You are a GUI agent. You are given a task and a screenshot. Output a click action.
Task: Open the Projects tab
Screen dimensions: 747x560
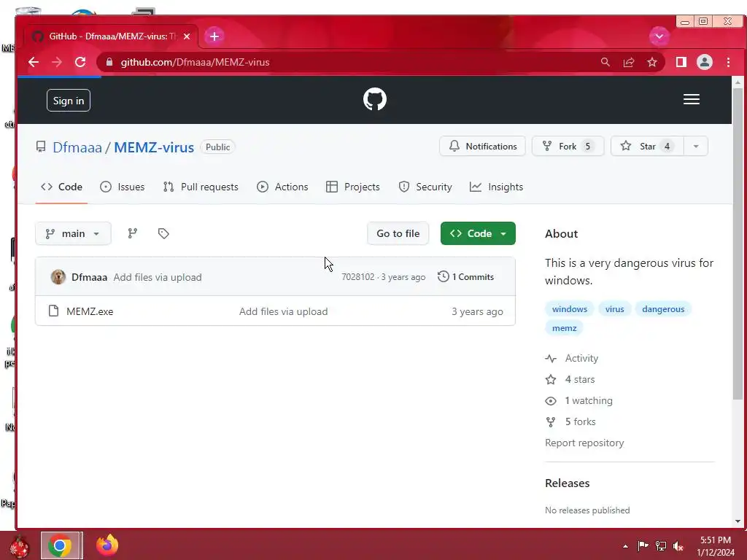pyautogui.click(x=353, y=187)
